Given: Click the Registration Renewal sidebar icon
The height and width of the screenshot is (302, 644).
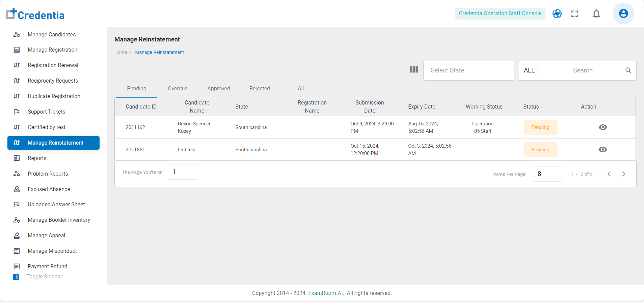Looking at the screenshot, I should point(17,65).
